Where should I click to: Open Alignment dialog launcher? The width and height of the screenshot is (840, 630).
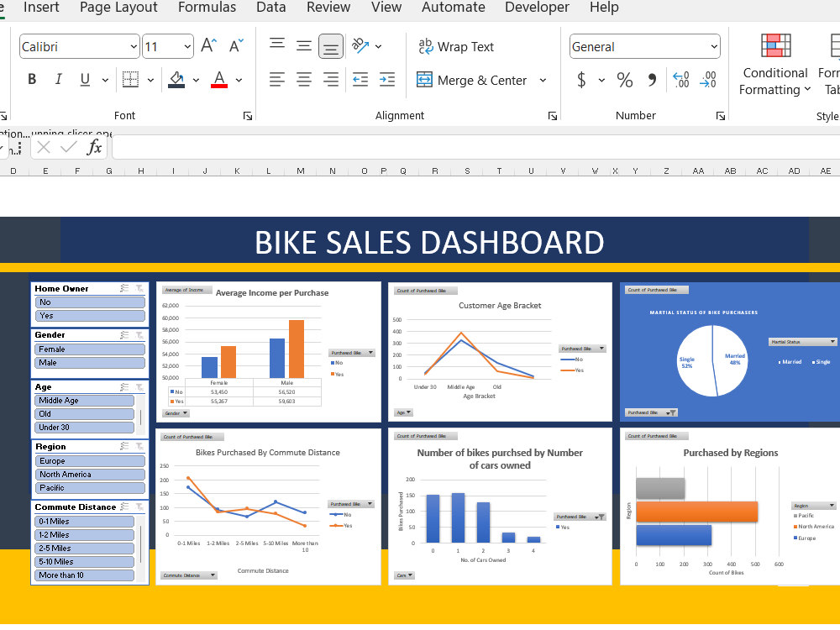553,116
